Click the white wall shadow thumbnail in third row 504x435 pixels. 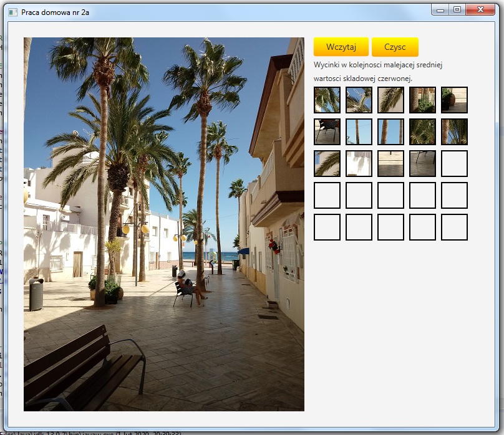click(359, 163)
